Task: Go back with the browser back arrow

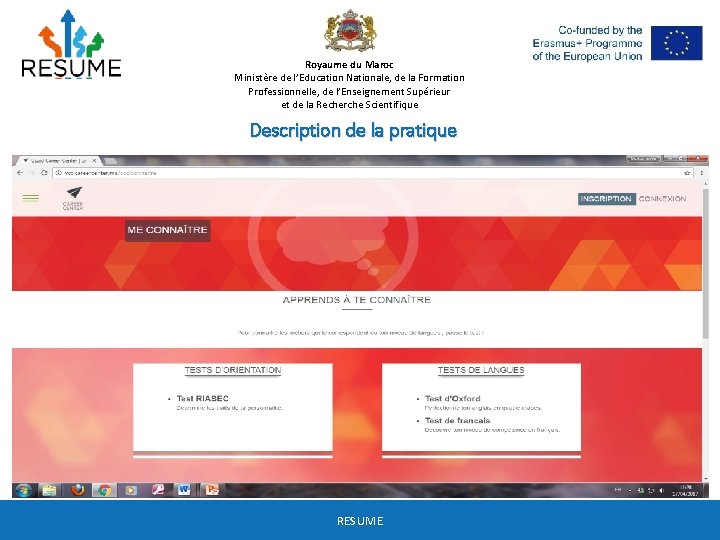Action: click(x=19, y=173)
